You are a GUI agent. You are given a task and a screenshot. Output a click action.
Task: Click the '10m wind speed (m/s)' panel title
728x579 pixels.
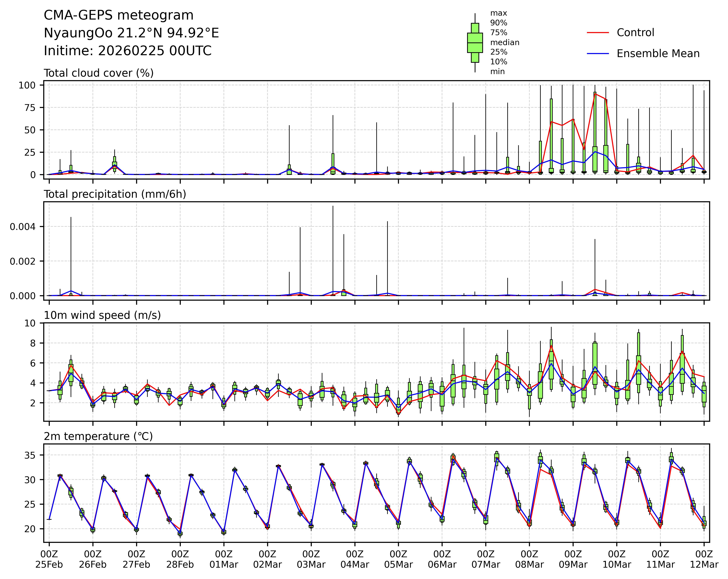pos(102,315)
